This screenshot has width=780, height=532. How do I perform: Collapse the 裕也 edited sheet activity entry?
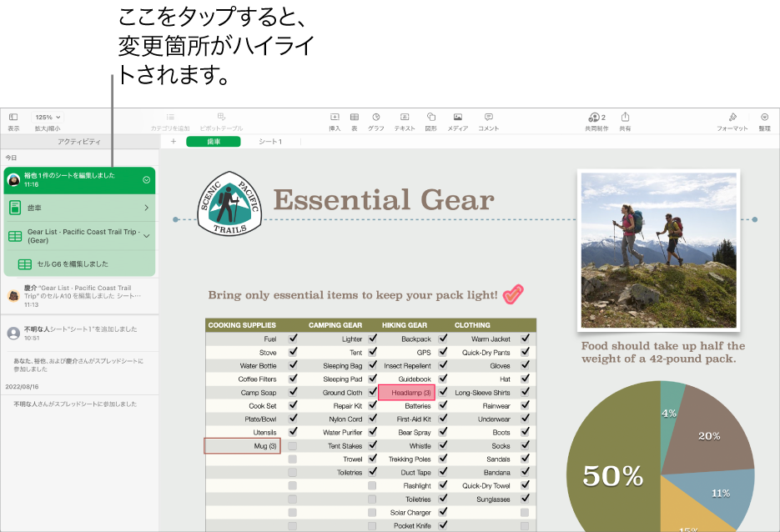146,180
